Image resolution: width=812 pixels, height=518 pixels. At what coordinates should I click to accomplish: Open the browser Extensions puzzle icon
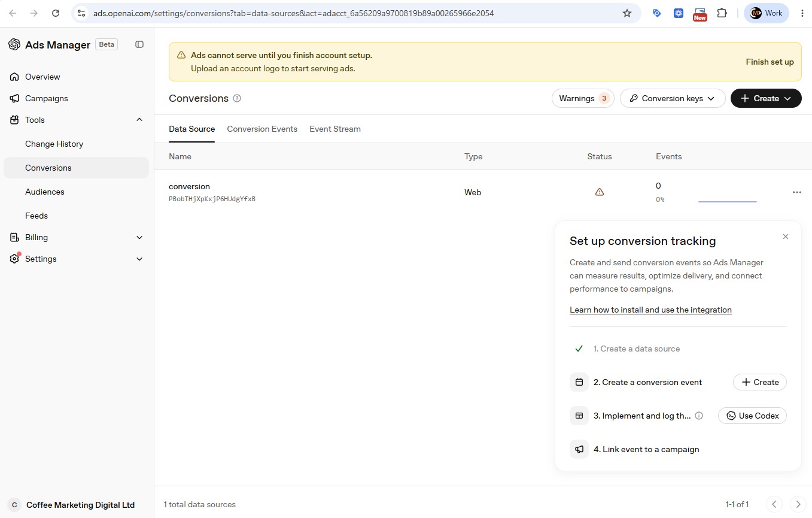point(722,13)
